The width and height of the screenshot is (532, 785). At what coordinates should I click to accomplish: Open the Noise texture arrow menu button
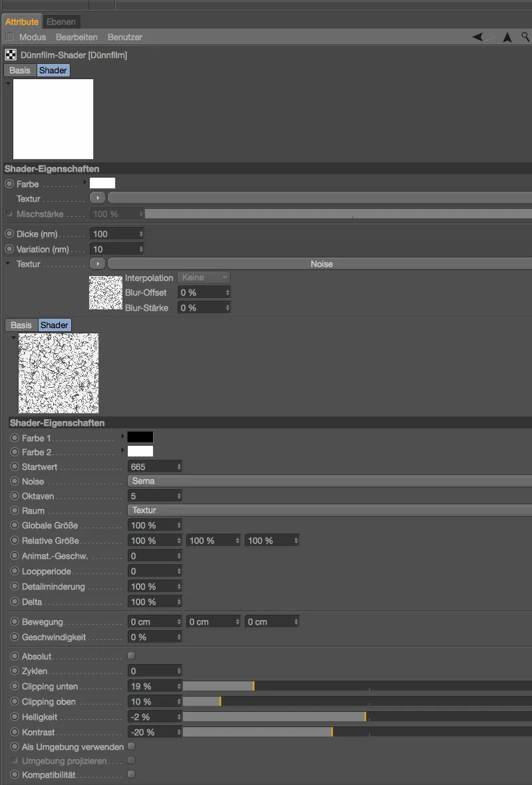point(98,264)
